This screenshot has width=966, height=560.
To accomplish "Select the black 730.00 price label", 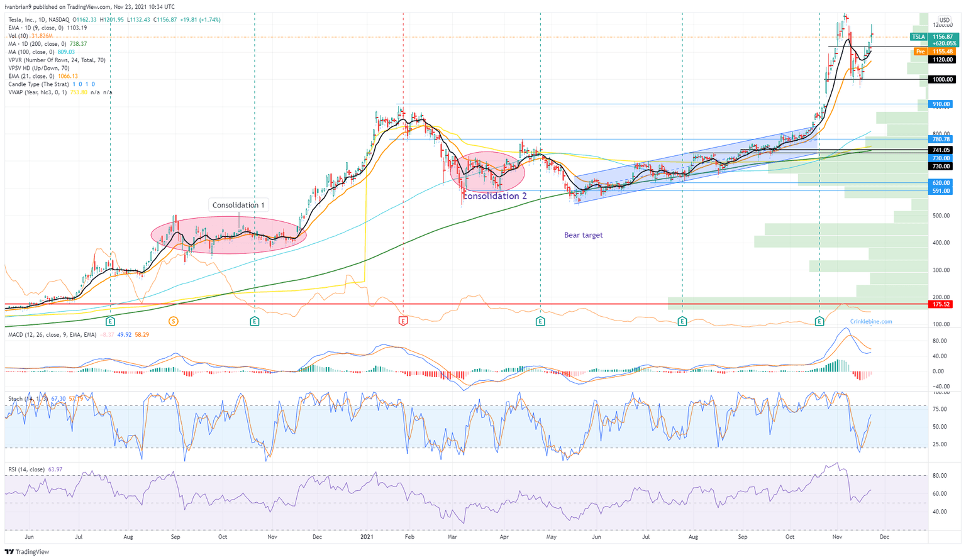I will point(941,167).
